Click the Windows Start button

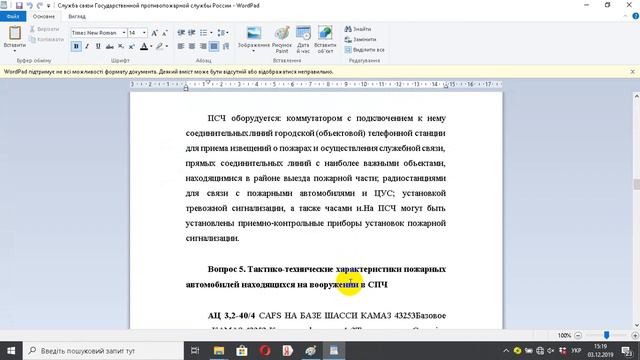pyautogui.click(x=11, y=351)
